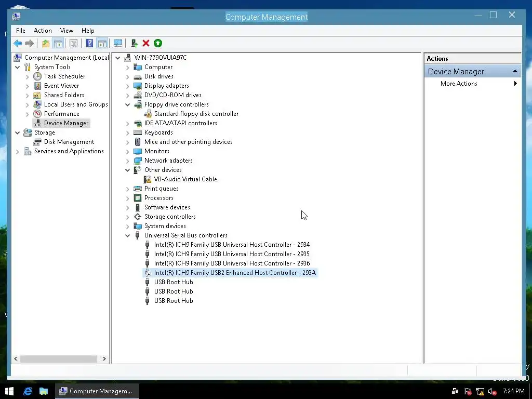Collapse the Other devices category

(128, 170)
